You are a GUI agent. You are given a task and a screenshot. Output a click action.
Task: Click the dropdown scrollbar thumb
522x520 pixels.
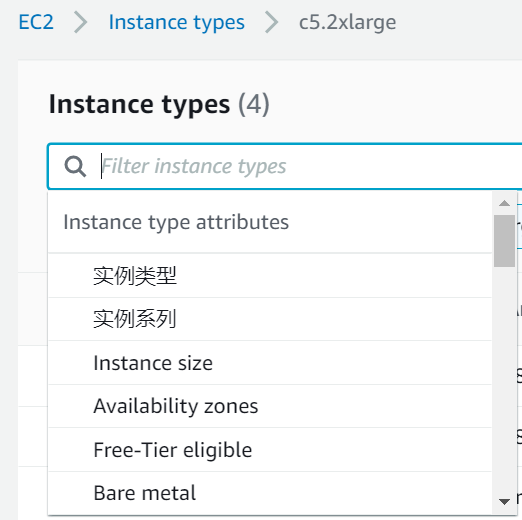(x=504, y=241)
